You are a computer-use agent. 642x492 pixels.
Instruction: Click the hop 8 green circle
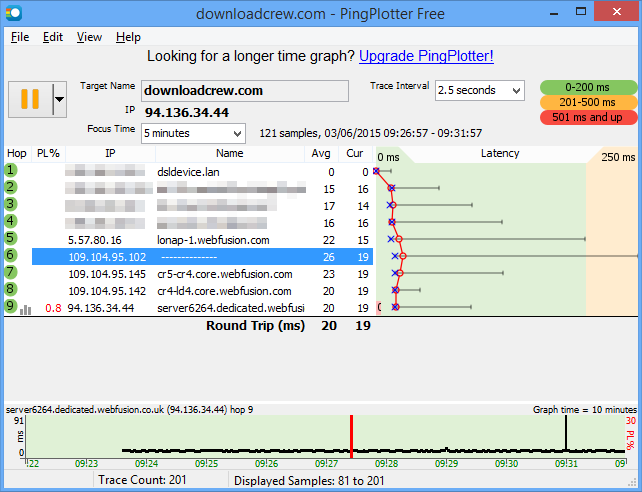[10, 289]
